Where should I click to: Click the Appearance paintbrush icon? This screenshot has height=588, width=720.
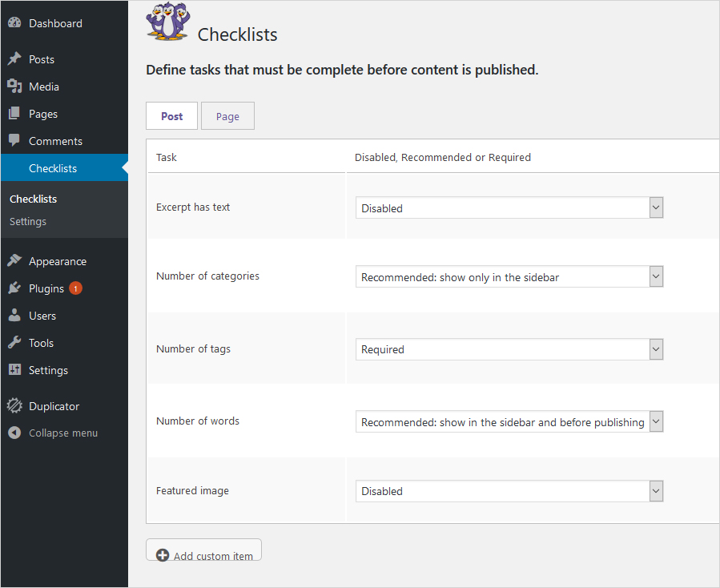[14, 261]
